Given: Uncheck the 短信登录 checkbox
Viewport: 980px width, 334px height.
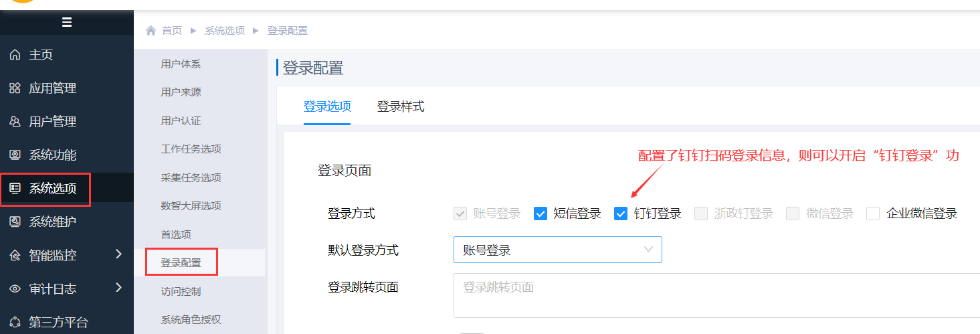Looking at the screenshot, I should coord(541,214).
